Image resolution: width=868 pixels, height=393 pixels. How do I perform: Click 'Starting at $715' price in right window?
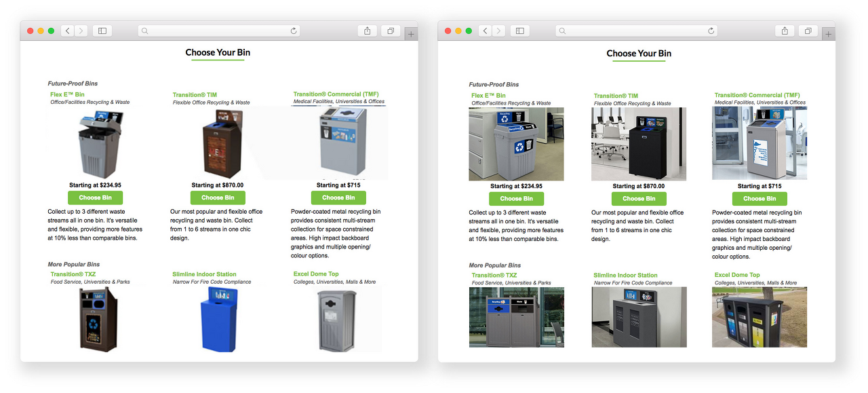pos(759,186)
